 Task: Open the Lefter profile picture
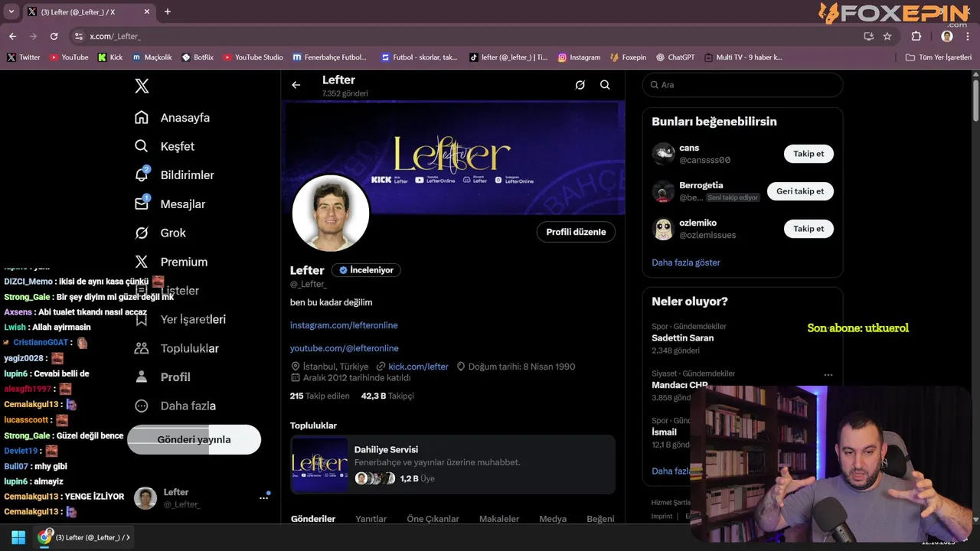click(331, 214)
